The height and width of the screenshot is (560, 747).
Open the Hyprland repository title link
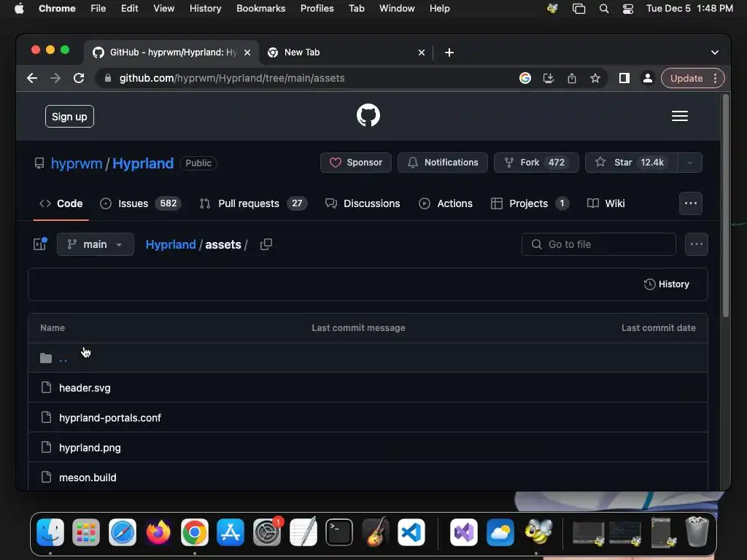point(143,163)
